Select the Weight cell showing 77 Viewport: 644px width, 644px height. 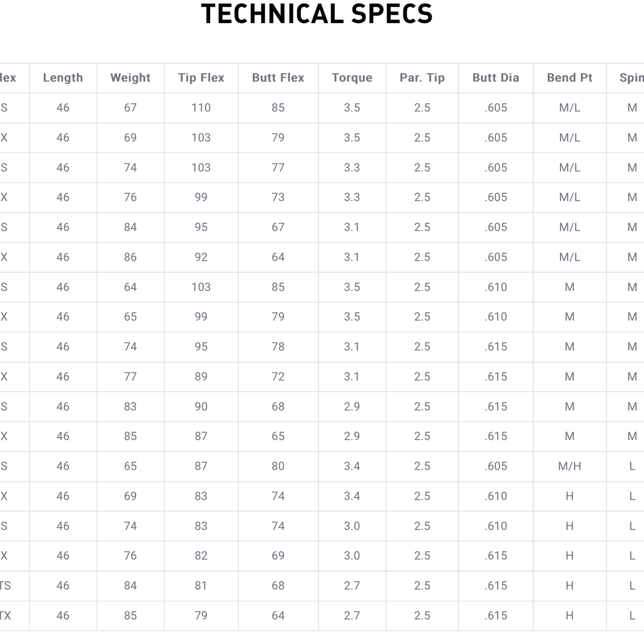(130, 377)
